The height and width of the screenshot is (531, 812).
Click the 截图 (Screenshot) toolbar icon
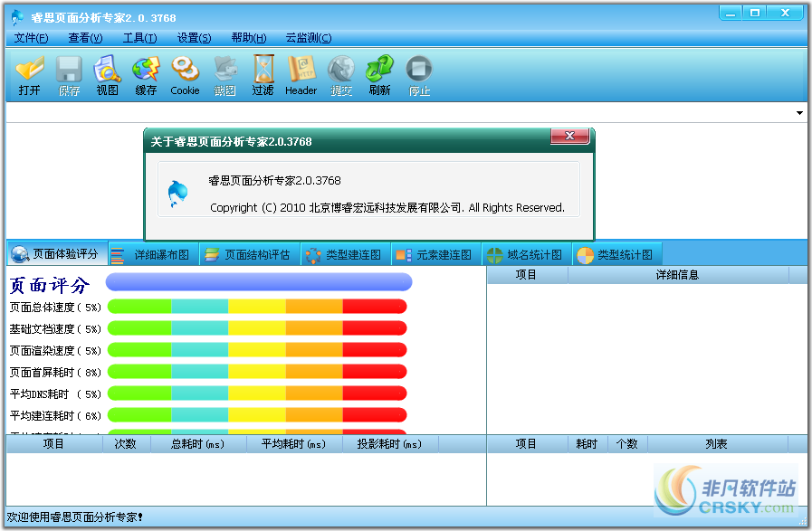pos(224,76)
